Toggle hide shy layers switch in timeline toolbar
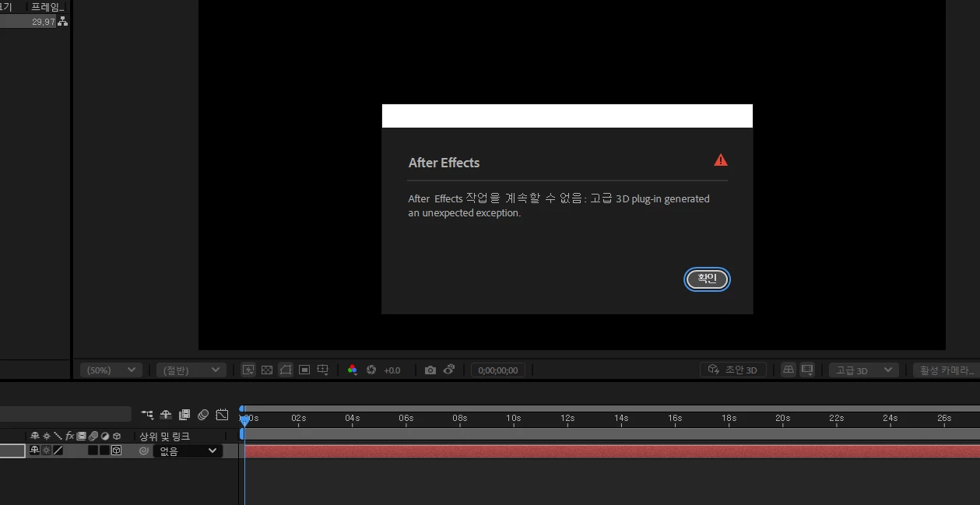This screenshot has height=505, width=980. click(x=166, y=415)
